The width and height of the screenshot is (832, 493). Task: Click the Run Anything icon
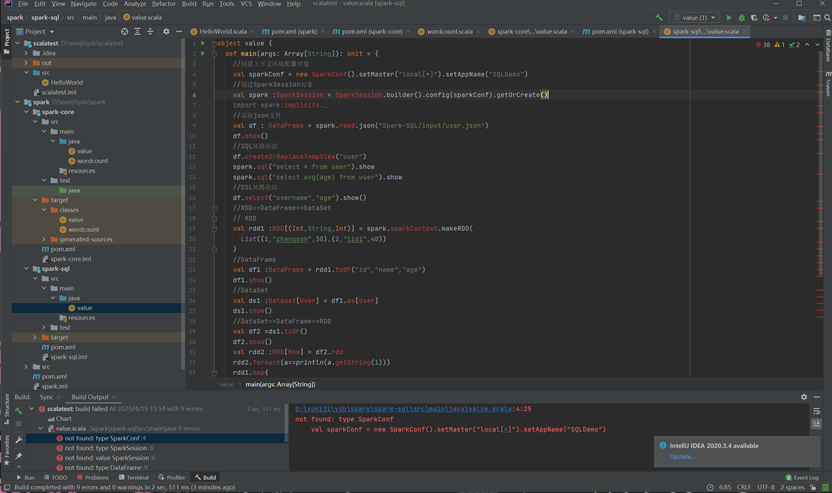click(817, 18)
